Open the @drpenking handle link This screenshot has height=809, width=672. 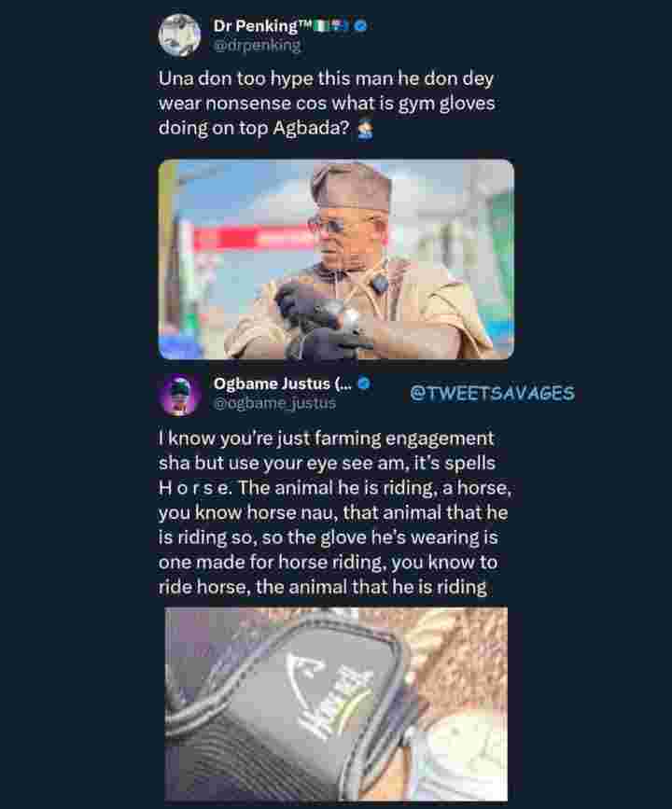pos(257,46)
